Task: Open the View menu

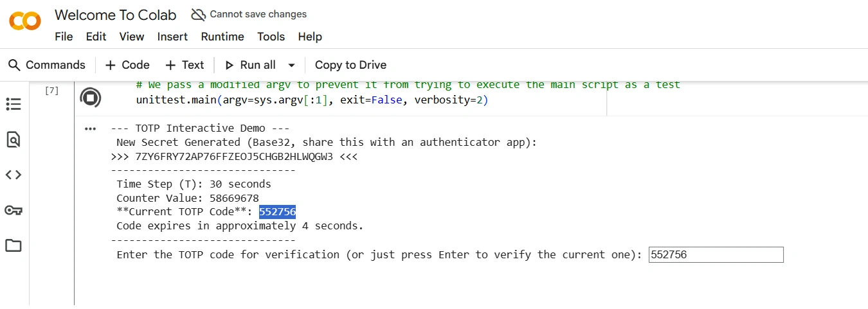Action: 132,37
